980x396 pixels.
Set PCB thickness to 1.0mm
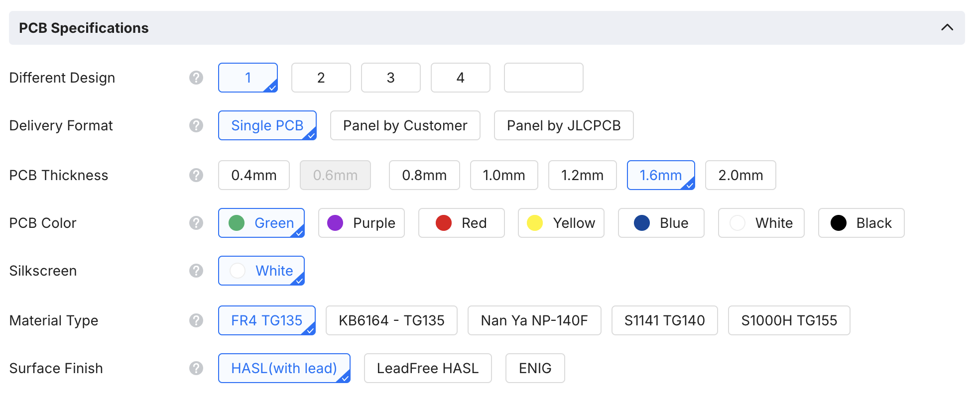click(x=504, y=175)
